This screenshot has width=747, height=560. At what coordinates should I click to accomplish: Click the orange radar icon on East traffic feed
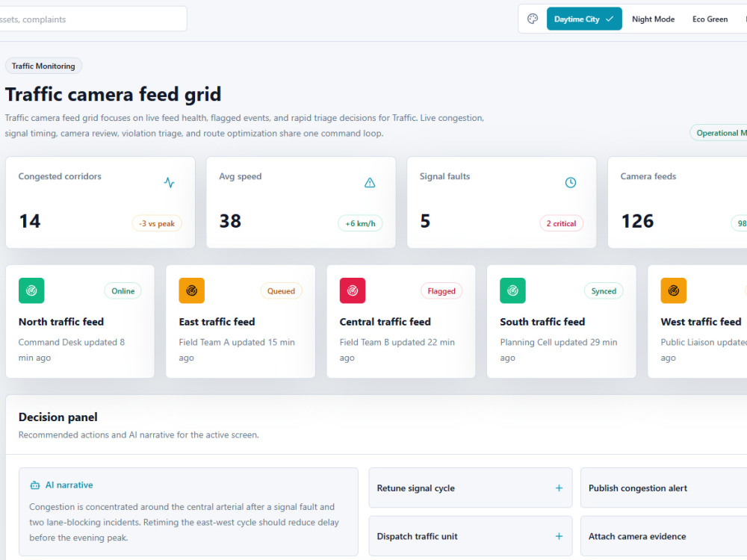point(191,290)
